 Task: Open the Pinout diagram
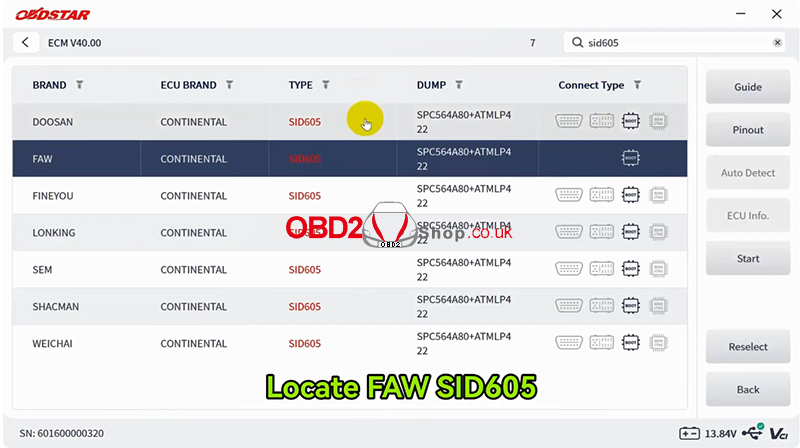pos(748,130)
